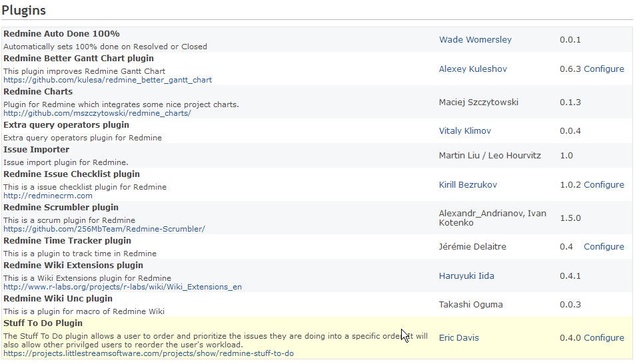
Task: Click 'This is a scrum plugin' description
Action: (69, 220)
